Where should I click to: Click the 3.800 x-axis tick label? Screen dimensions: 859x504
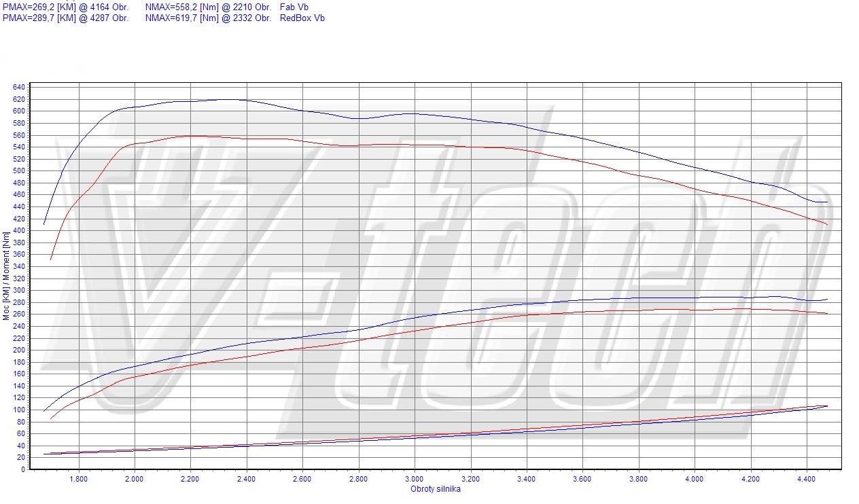click(x=639, y=480)
